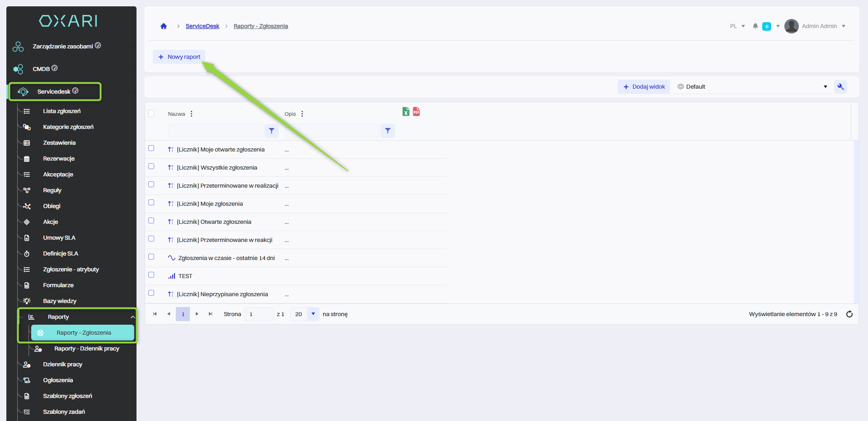Refresh the table with reload icon
Viewport: 868px width, 421px height.
849,314
